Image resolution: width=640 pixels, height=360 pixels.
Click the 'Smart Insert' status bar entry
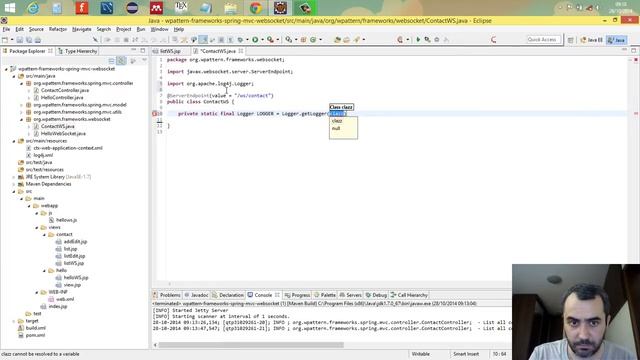tap(466, 354)
